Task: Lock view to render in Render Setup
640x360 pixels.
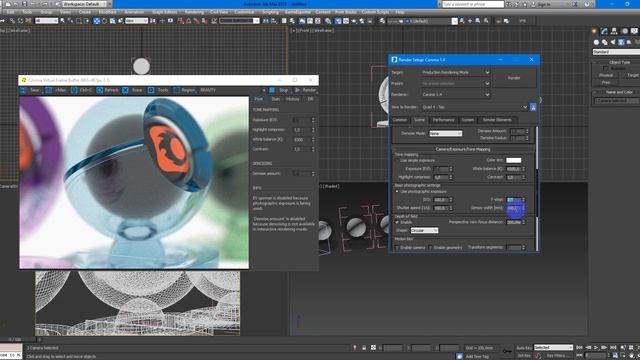Action: [533, 107]
